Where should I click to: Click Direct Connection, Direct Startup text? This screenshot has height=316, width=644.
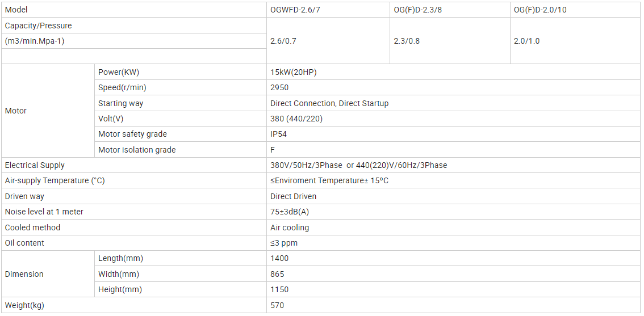coord(329,103)
